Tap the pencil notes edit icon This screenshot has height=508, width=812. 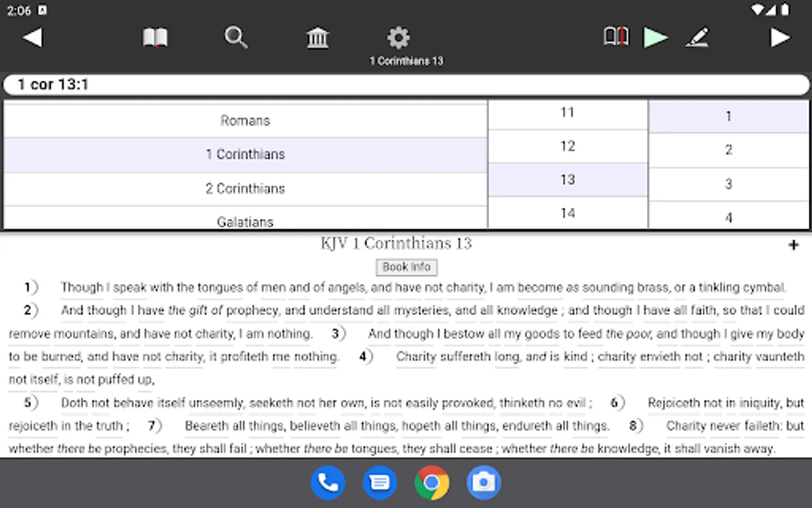(x=697, y=38)
